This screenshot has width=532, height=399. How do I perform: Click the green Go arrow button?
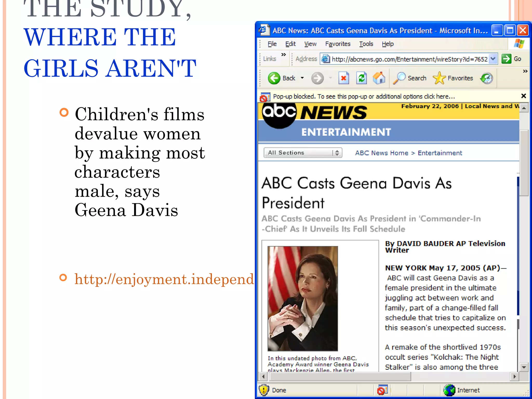pos(506,59)
